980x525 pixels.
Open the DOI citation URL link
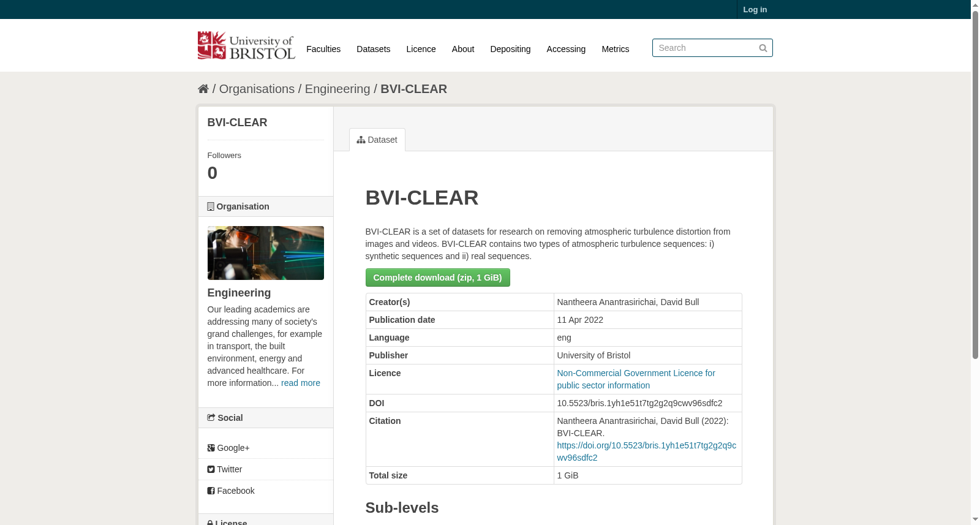point(647,451)
